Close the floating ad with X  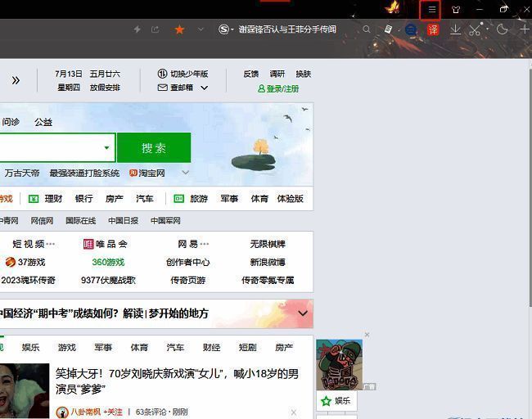coord(367,335)
